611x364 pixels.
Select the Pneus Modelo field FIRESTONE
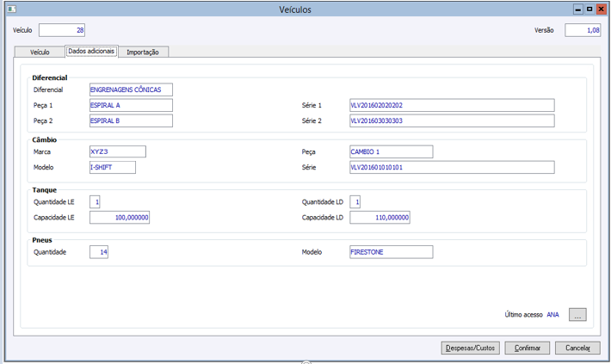pyautogui.click(x=391, y=252)
